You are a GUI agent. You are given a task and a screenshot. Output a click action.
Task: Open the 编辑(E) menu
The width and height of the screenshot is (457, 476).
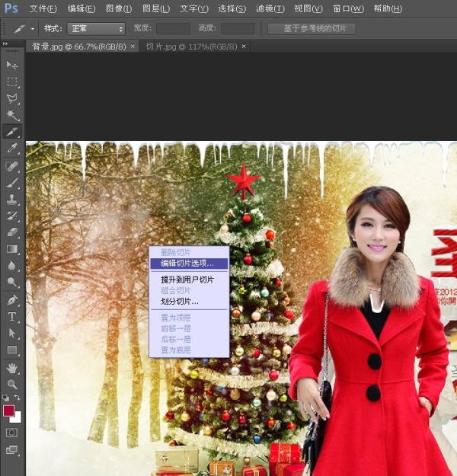pos(81,8)
